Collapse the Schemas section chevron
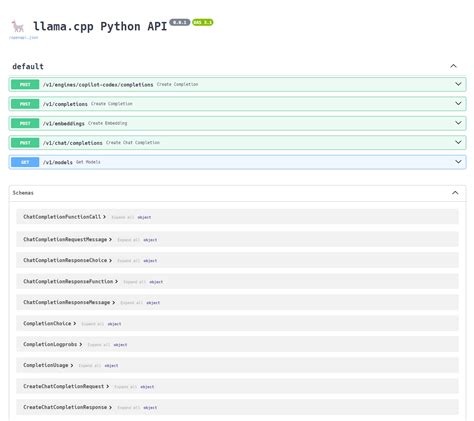The height and width of the screenshot is (421, 474). [455, 193]
